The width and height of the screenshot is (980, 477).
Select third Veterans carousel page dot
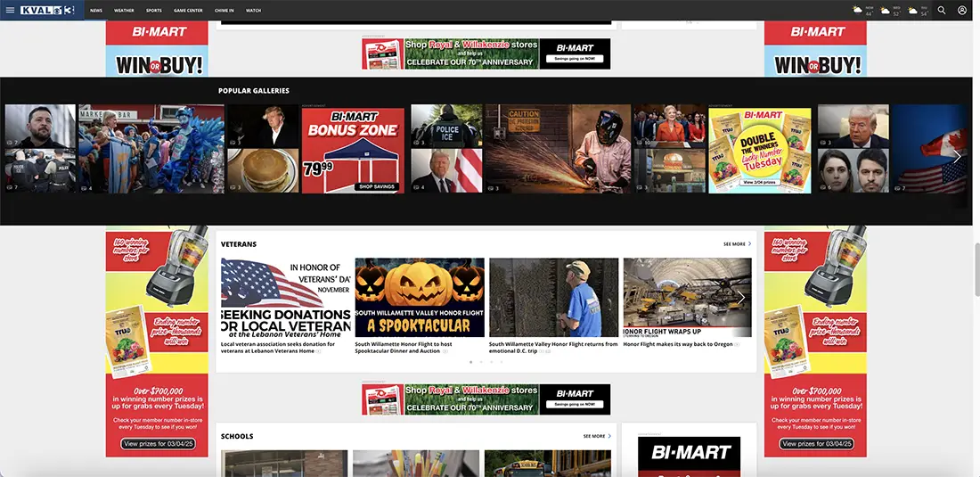pos(491,362)
